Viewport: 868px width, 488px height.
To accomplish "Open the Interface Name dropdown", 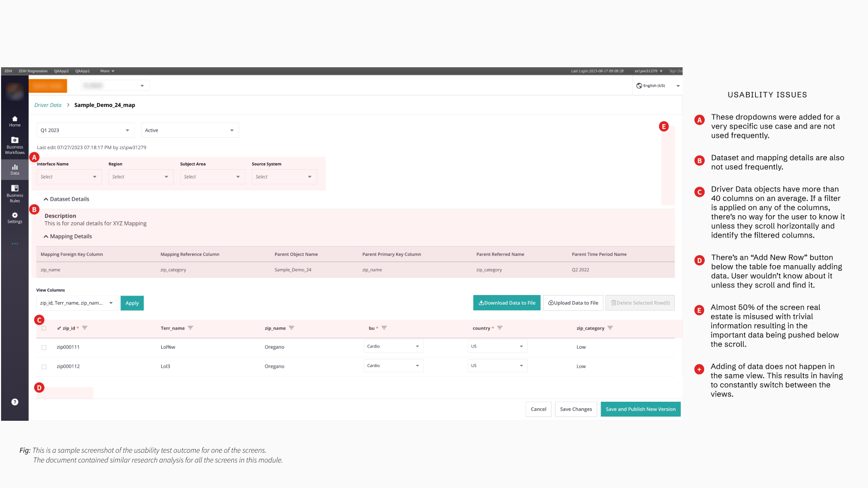I will point(69,177).
